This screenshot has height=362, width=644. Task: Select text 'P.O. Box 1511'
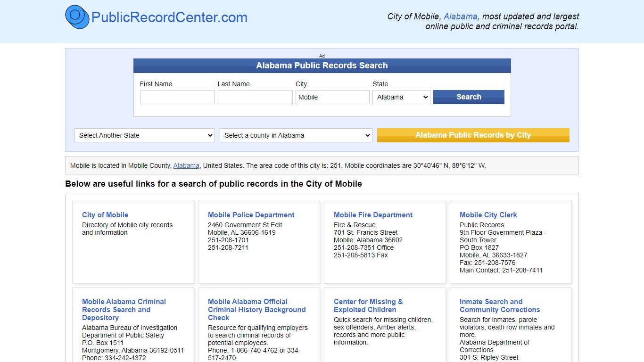pyautogui.click(x=103, y=343)
